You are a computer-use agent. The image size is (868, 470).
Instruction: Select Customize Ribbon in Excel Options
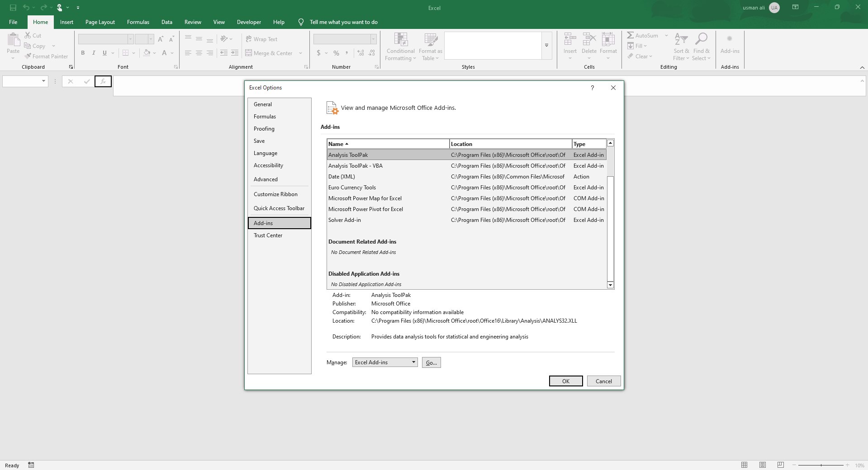click(x=279, y=194)
